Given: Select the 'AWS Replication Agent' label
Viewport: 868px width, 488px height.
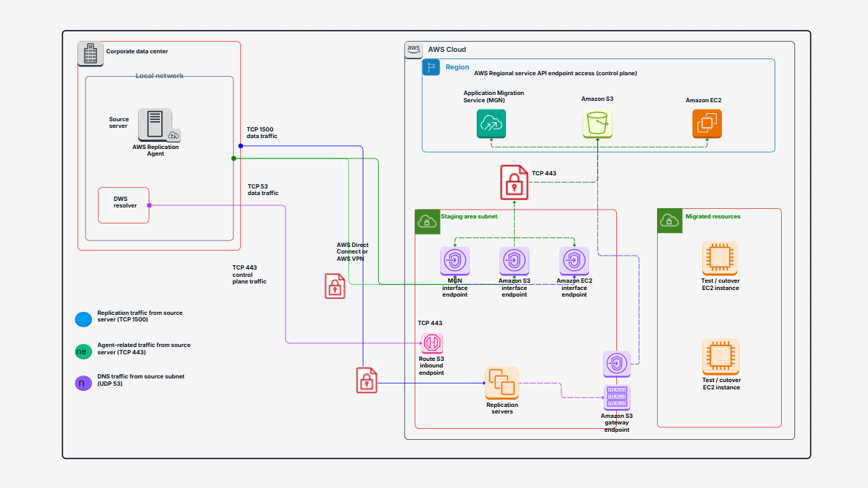Looking at the screenshot, I should pos(155,150).
